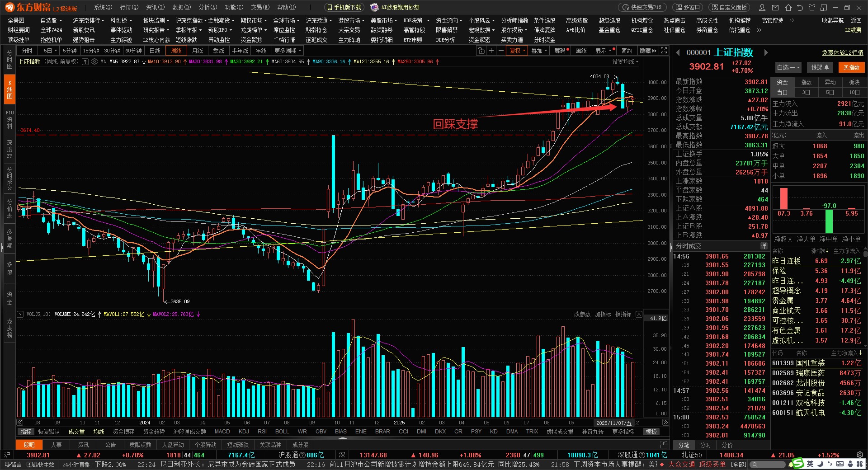Open the 分析(A) menu
The height and width of the screenshot is (470, 868).
tap(208, 7)
